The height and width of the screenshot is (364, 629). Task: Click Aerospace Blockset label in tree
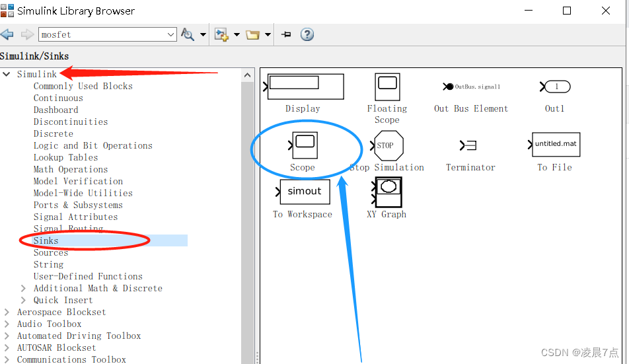pyautogui.click(x=61, y=312)
